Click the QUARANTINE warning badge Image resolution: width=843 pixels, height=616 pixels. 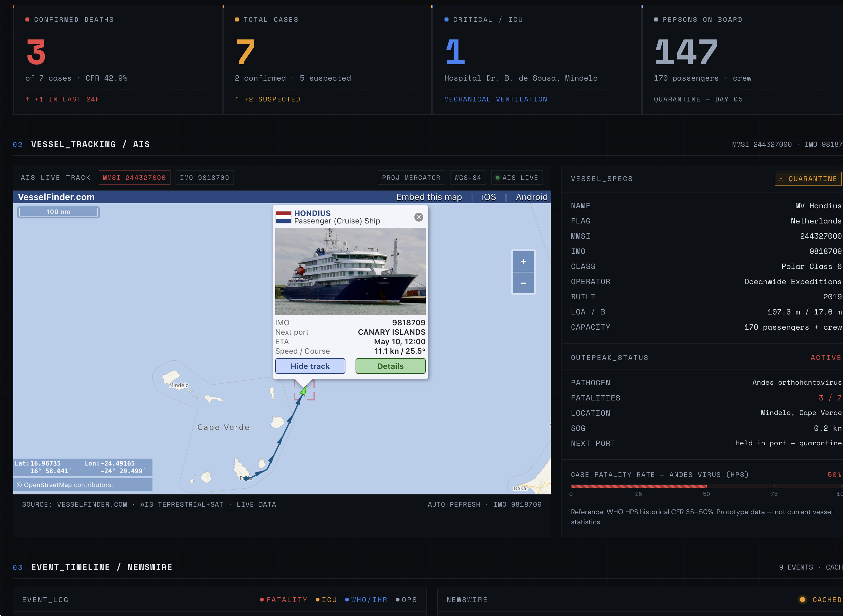[808, 179]
